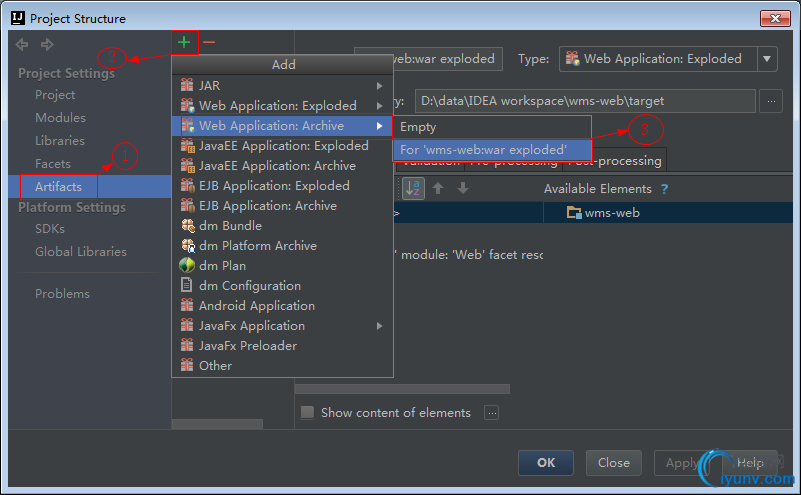The height and width of the screenshot is (495, 801).
Task: Click the artifact list horizontal scrollbar
Action: 218,424
